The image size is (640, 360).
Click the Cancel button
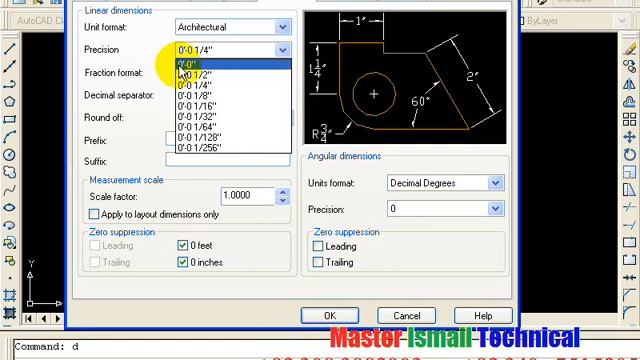[407, 316]
